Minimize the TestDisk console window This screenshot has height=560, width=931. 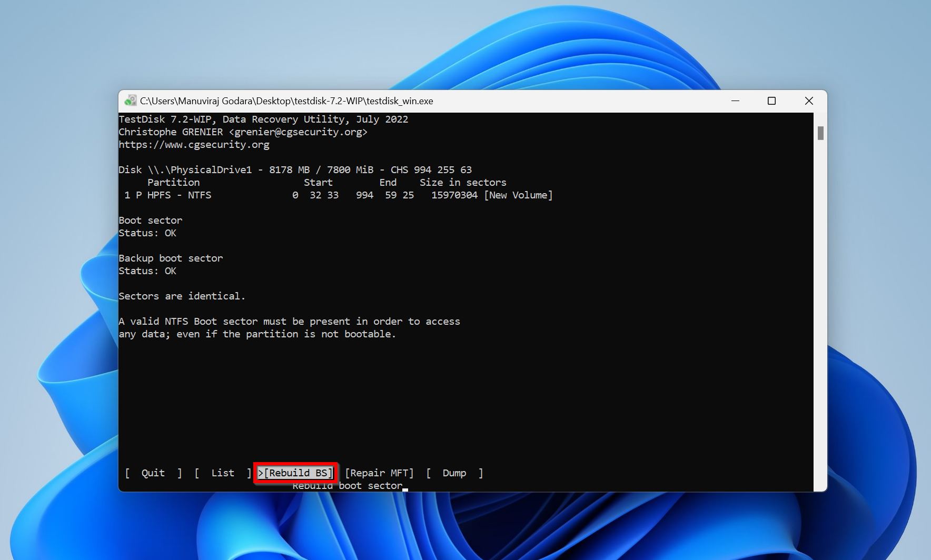click(x=735, y=101)
